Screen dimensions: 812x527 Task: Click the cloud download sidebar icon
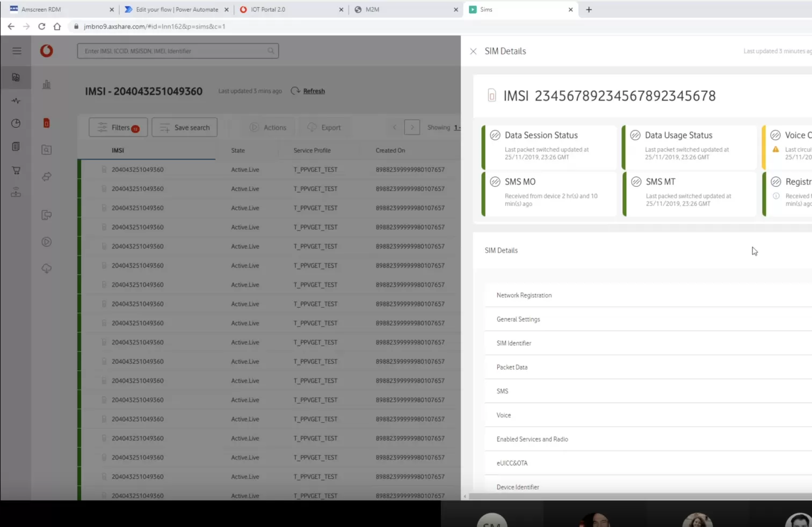pyautogui.click(x=47, y=268)
